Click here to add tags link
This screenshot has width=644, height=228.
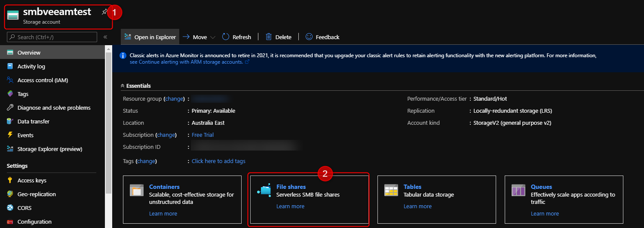(x=218, y=161)
